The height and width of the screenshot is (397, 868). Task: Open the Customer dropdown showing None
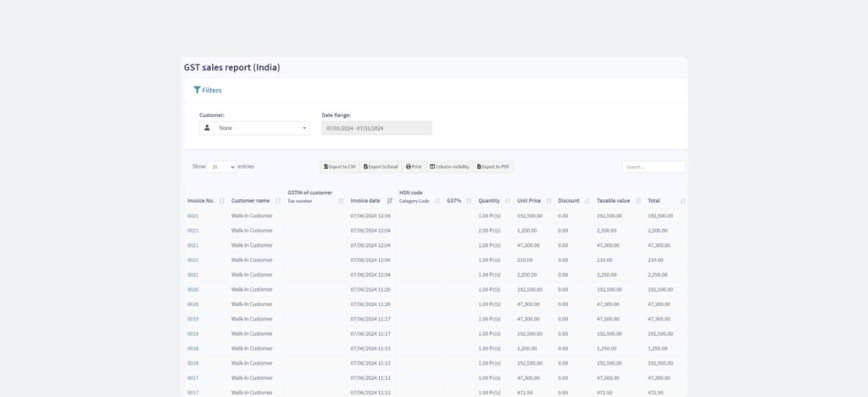[x=261, y=128]
